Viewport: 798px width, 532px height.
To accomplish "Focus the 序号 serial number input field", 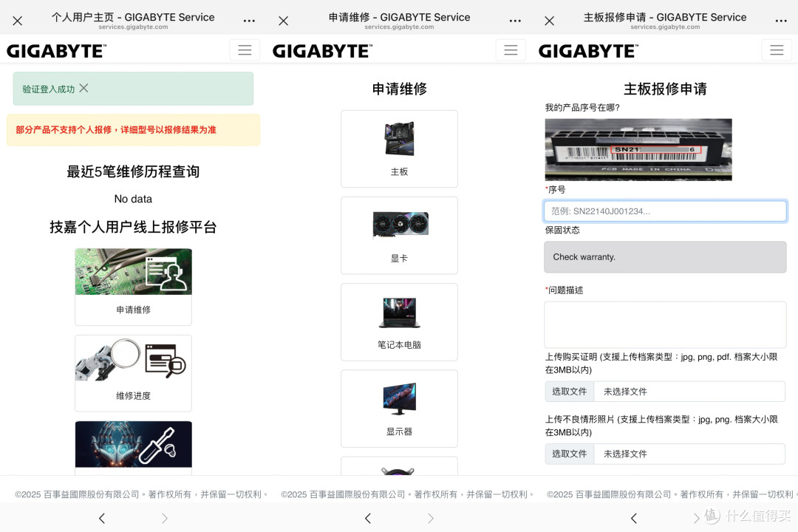I will coord(665,211).
